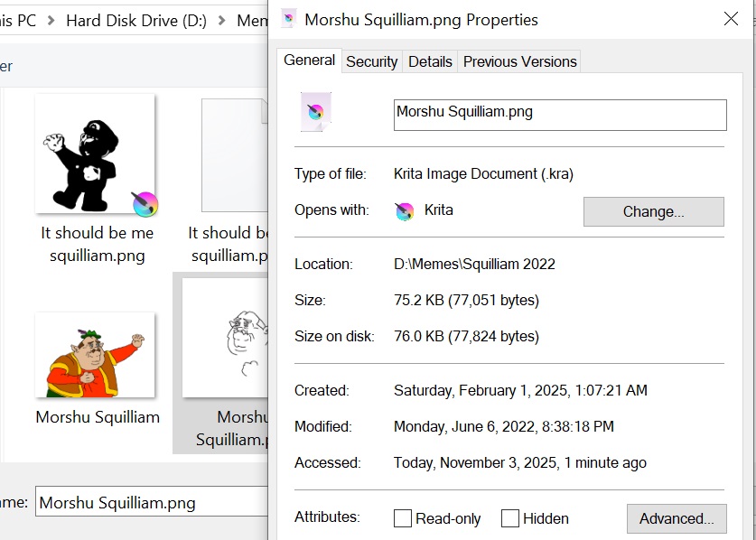Click the Krita file icon beside the name field
This screenshot has width=756, height=540.
316,112
